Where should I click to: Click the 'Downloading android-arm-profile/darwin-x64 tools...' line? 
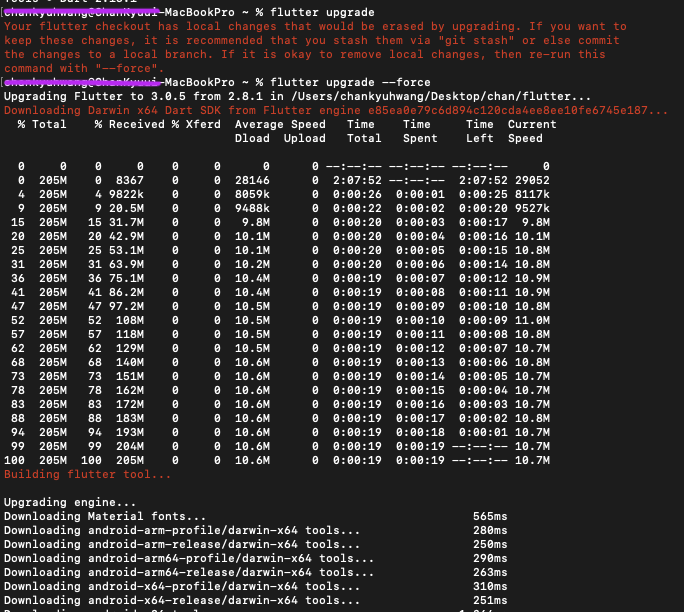[182, 530]
